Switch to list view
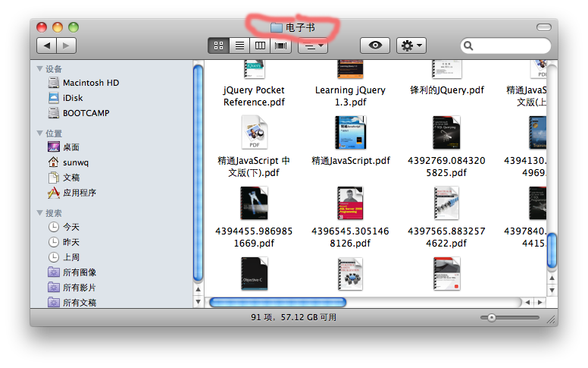Screen dimensions: 588x368 click(x=239, y=46)
